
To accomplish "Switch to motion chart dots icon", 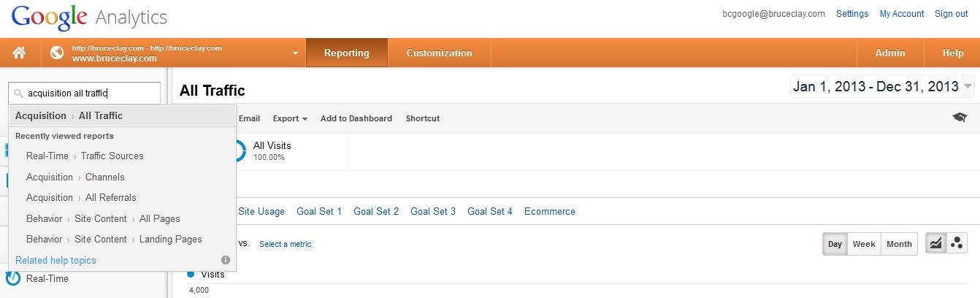I will pos(957,244).
